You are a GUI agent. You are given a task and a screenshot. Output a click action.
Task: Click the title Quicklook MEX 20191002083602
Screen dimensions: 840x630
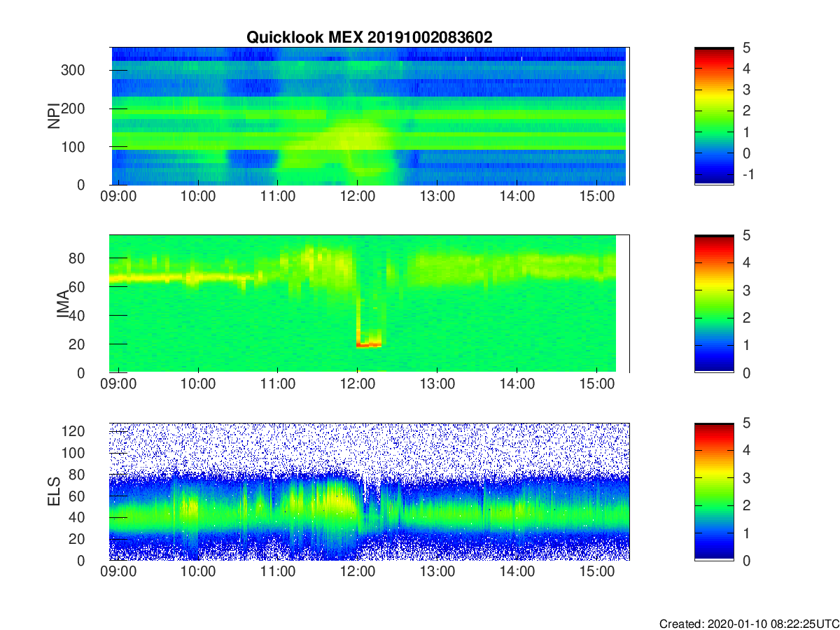click(369, 38)
